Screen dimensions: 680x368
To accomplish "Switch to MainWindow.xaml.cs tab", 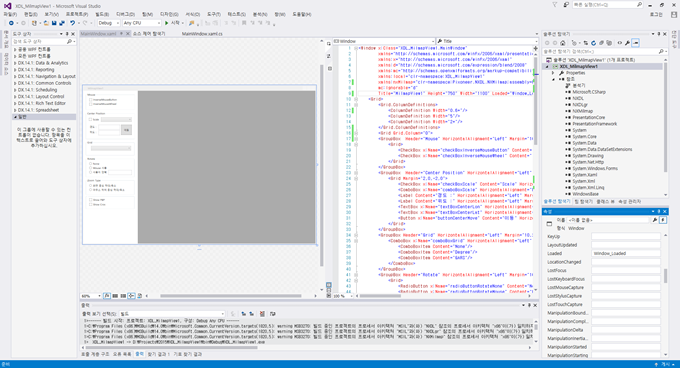I will (x=202, y=34).
